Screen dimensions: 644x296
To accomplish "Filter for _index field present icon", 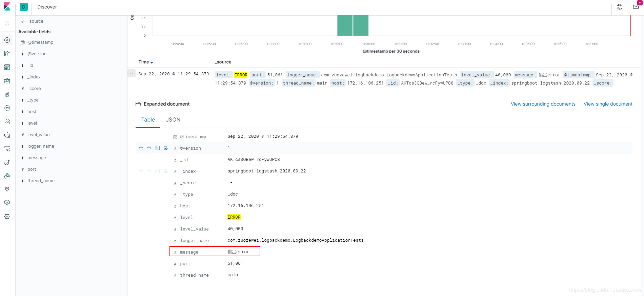I will [x=166, y=171].
